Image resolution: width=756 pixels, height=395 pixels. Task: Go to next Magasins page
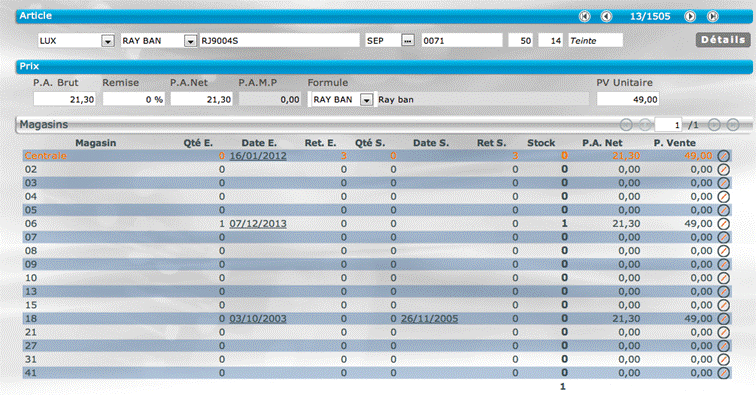pyautogui.click(x=714, y=125)
